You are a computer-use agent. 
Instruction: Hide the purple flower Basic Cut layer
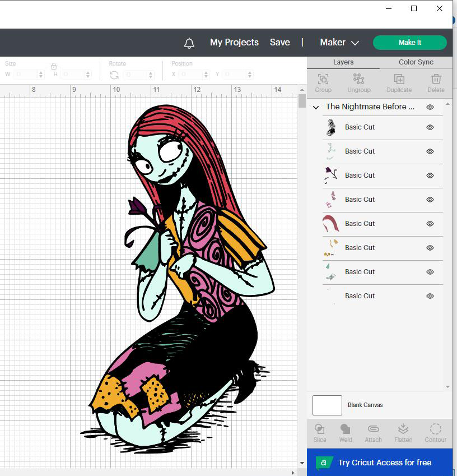[430, 175]
